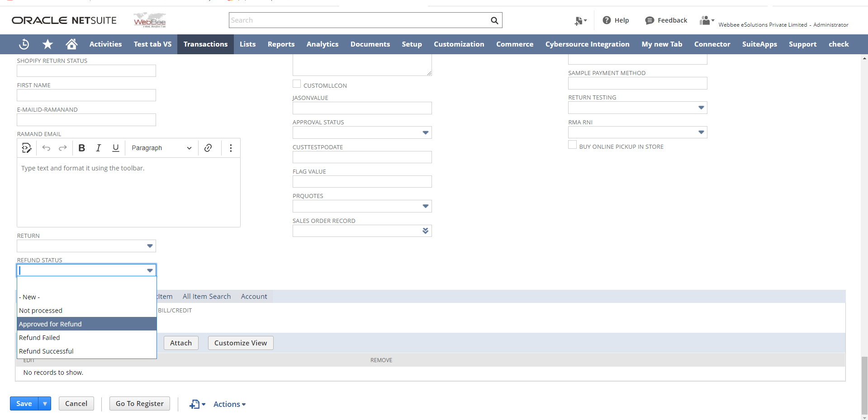Screen dimensions: 868x420
Task: Check Buy Online Pickup In Store
Action: [x=572, y=145]
